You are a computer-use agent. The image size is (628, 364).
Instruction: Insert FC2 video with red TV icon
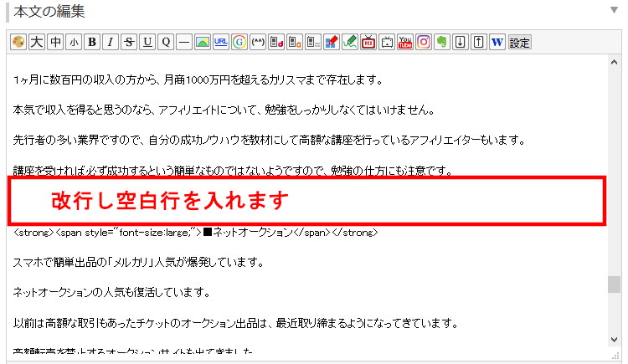click(x=368, y=42)
